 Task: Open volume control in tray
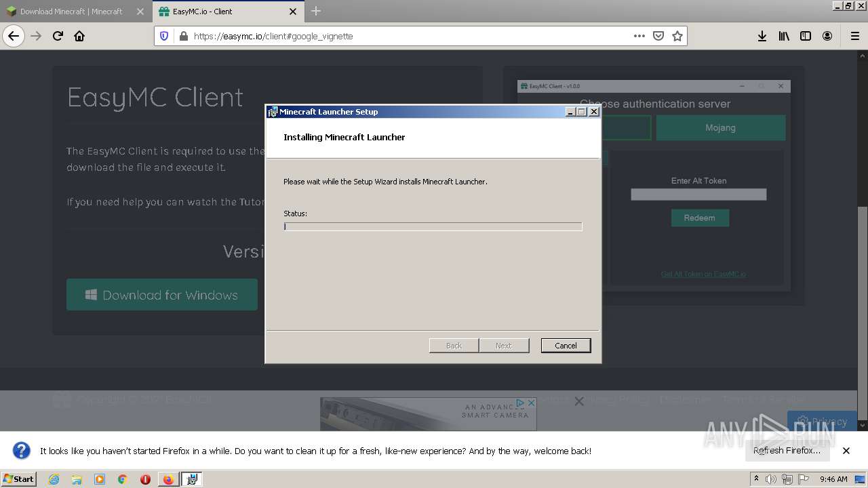[x=771, y=479]
